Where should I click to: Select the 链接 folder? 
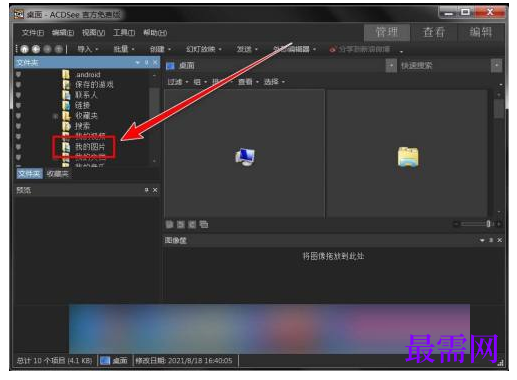82,105
